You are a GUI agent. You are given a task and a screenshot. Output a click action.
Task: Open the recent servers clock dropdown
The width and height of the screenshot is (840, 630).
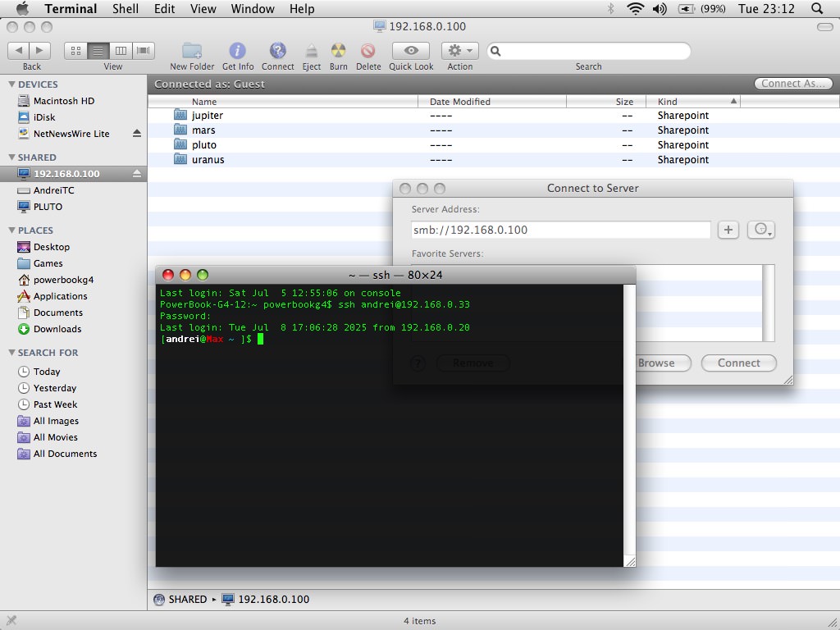[761, 230]
